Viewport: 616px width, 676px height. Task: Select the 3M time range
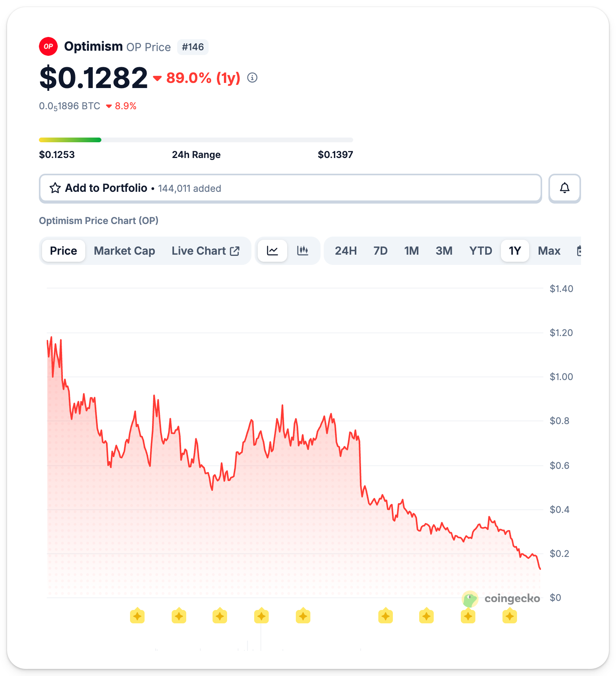click(x=444, y=251)
